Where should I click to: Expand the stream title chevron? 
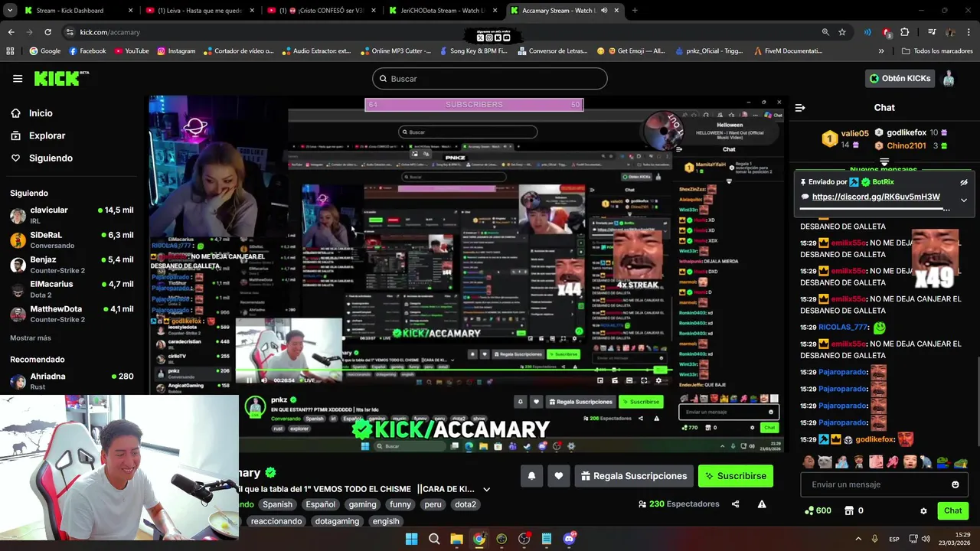(486, 489)
